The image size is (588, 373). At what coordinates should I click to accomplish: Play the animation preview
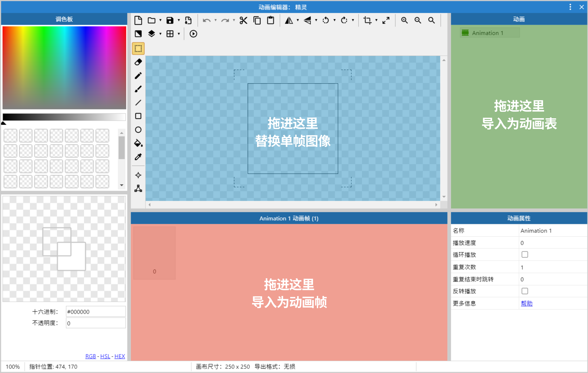[193, 34]
